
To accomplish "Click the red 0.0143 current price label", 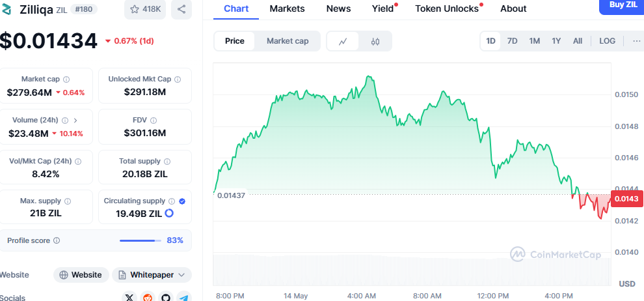I will click(626, 199).
